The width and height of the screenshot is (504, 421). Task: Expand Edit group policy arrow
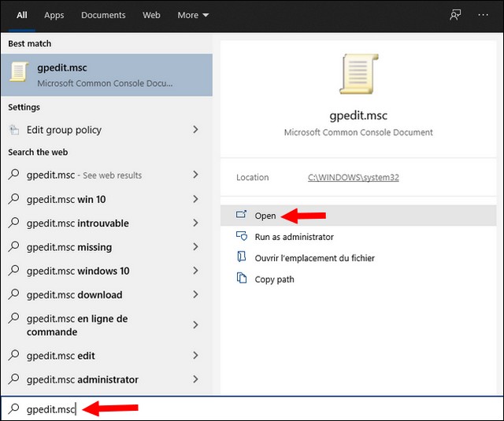[x=195, y=129]
